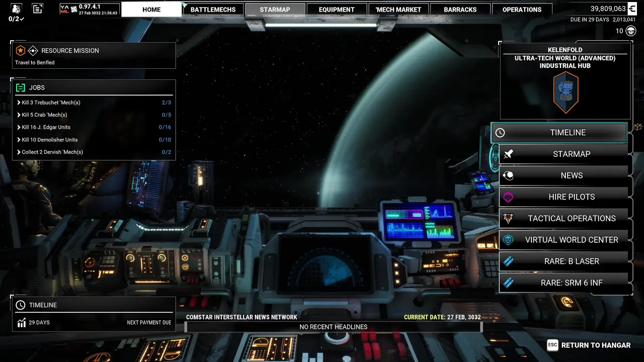The image size is (644, 362).
Task: Expand the Kill 16 J. Edgar Units job
Action: [94, 127]
